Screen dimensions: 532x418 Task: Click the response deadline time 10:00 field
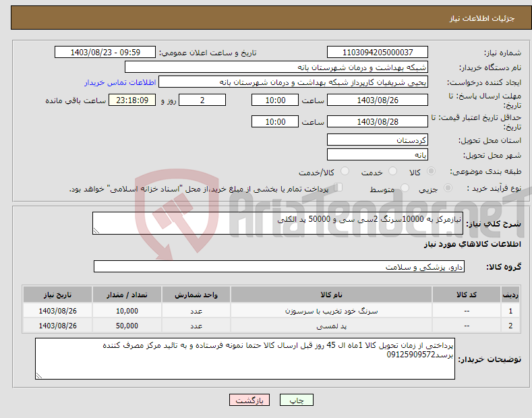pyautogui.click(x=275, y=100)
